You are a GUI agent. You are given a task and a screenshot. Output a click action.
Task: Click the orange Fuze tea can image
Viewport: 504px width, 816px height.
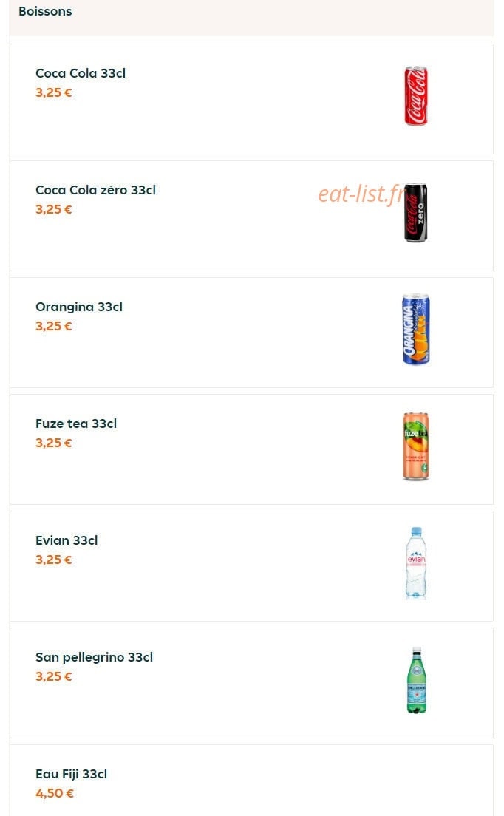click(416, 446)
